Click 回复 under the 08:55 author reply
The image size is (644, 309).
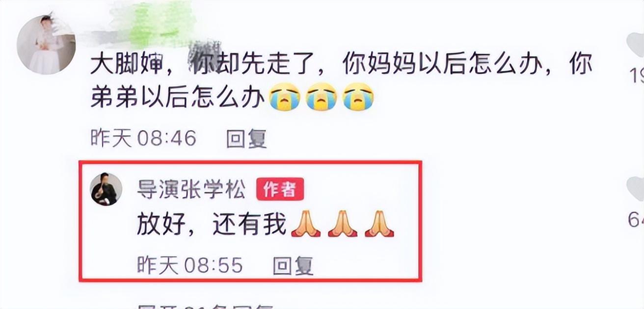[293, 266]
